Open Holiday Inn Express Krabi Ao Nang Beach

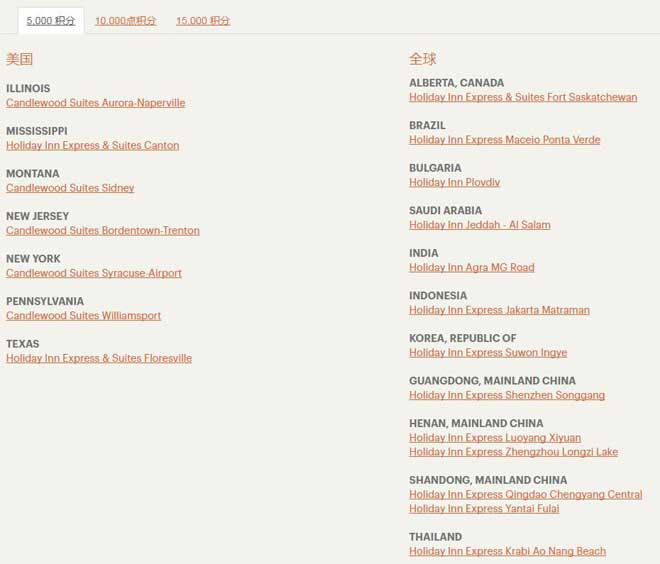click(508, 551)
